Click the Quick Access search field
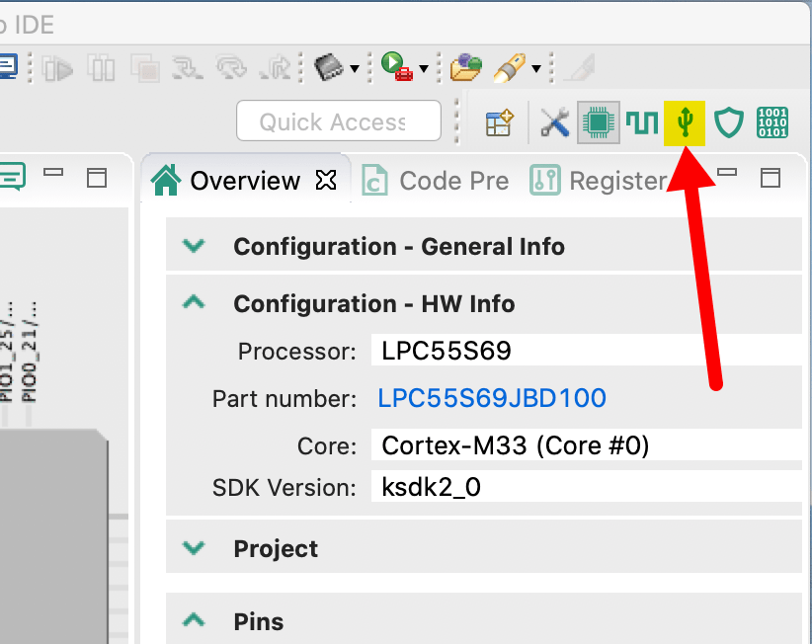The height and width of the screenshot is (644, 812). click(x=338, y=121)
